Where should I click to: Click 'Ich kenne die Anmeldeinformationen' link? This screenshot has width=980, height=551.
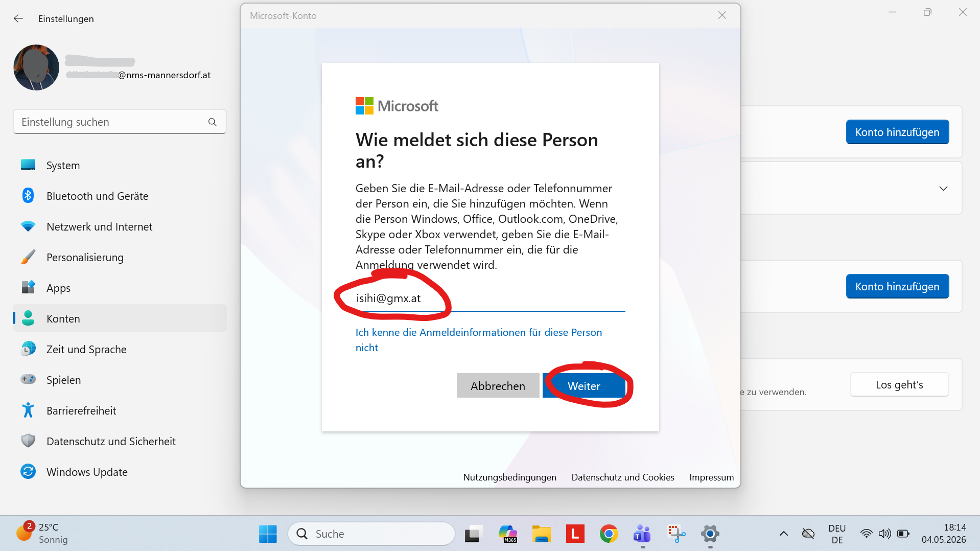[478, 340]
